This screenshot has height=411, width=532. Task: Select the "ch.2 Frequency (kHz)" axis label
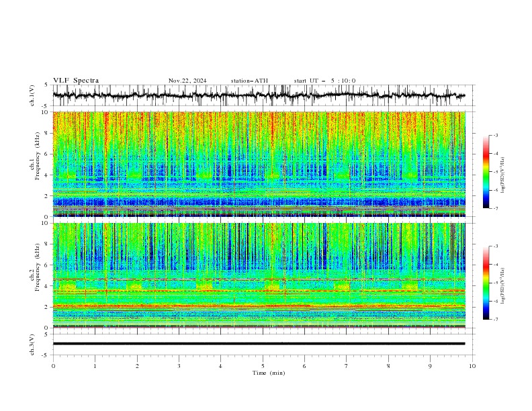[x=35, y=275]
